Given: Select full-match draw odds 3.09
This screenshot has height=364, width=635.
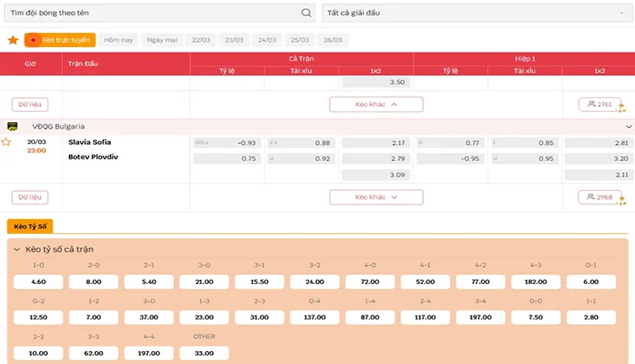Looking at the screenshot, I should (x=376, y=175).
